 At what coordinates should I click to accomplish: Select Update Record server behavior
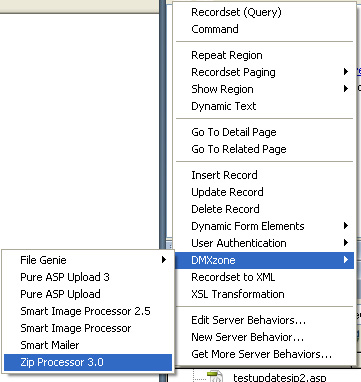click(264, 192)
